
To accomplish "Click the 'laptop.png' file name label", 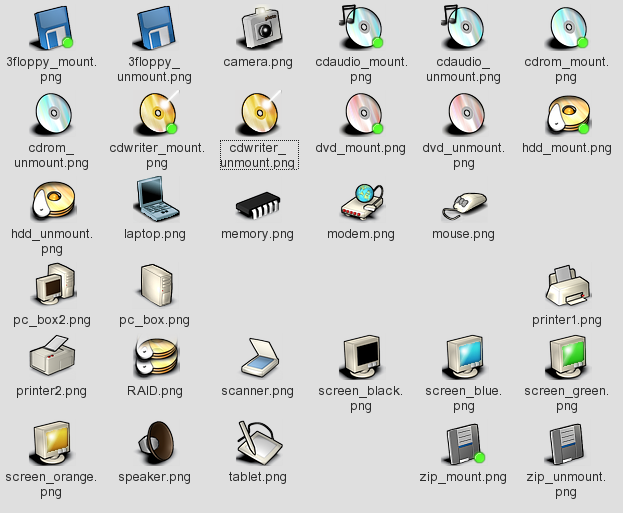I will pos(155,234).
